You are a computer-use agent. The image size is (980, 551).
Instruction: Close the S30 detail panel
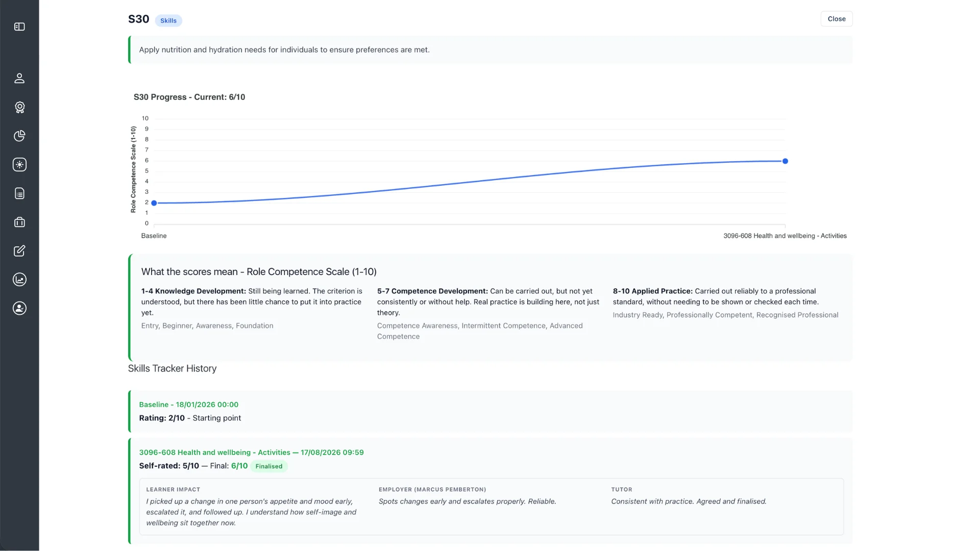837,19
